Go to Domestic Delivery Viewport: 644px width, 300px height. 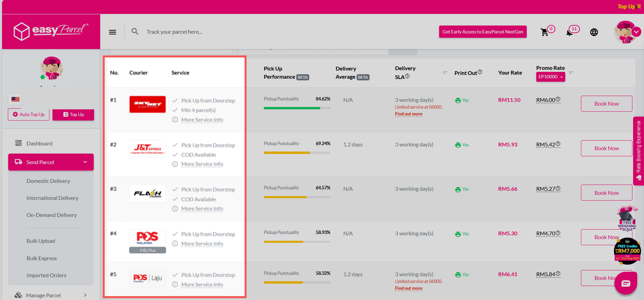[x=48, y=181]
